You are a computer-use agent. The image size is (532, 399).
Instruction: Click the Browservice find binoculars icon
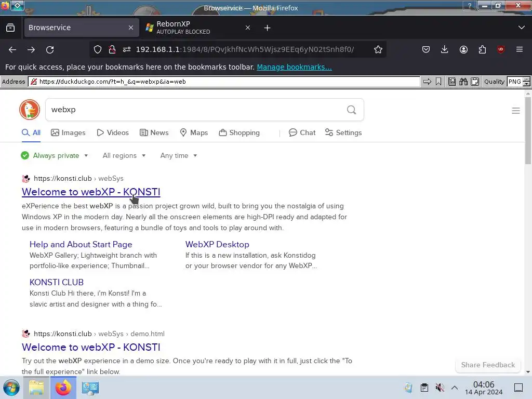(463, 82)
